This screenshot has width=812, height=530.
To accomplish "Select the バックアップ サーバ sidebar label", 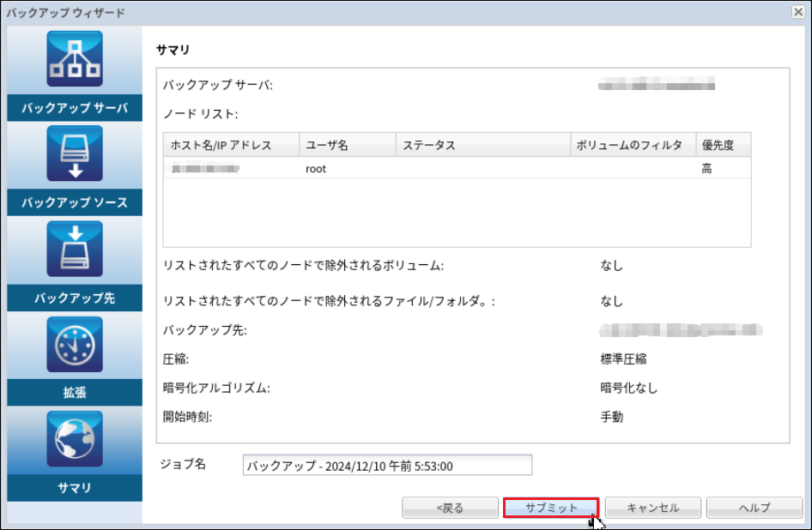I will pos(75,108).
